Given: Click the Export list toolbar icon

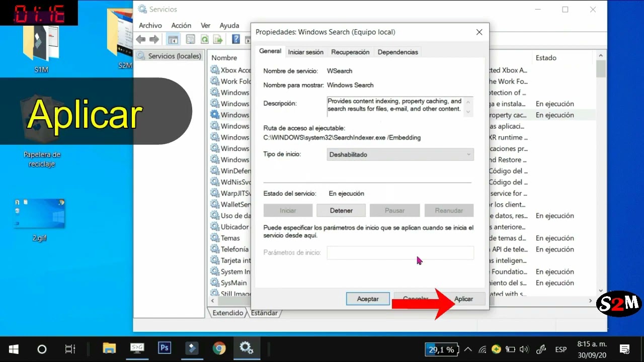Looking at the screenshot, I should (218, 39).
